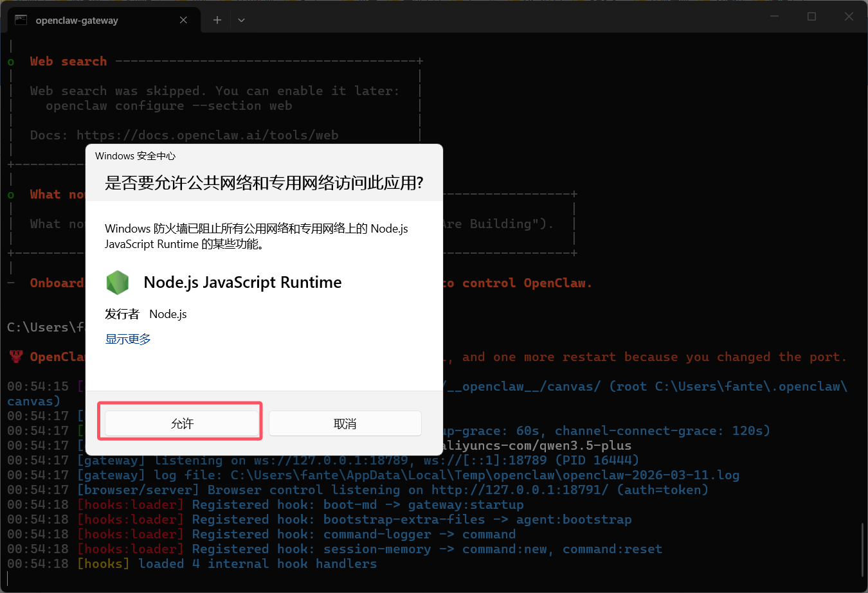
Task: Close the openclaw-gateway tab
Action: coord(183,20)
